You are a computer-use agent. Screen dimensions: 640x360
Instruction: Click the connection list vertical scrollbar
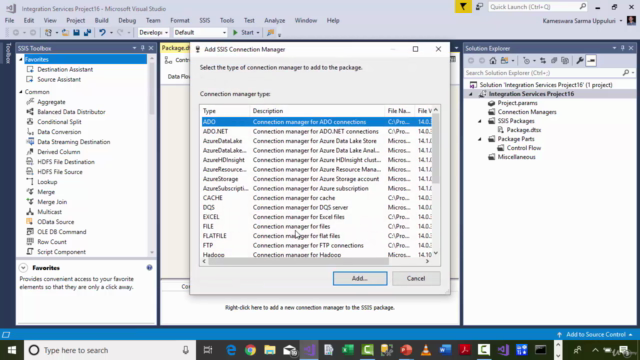[436, 149]
